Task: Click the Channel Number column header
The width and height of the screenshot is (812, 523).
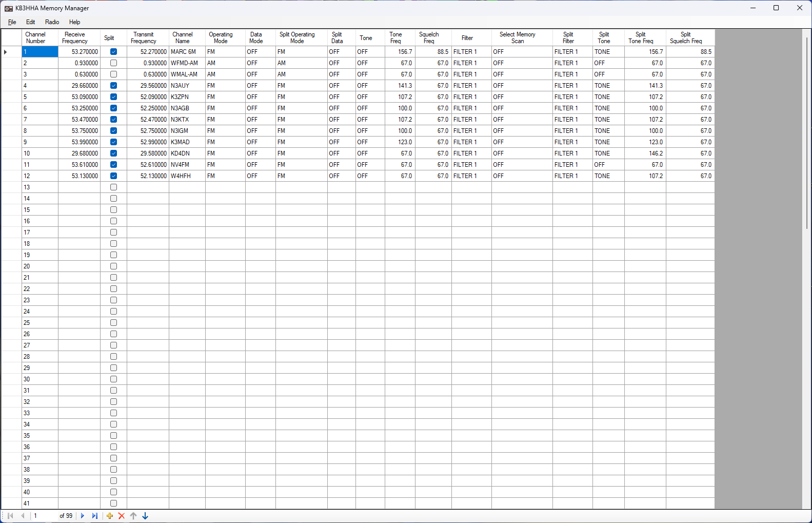Action: (40, 38)
